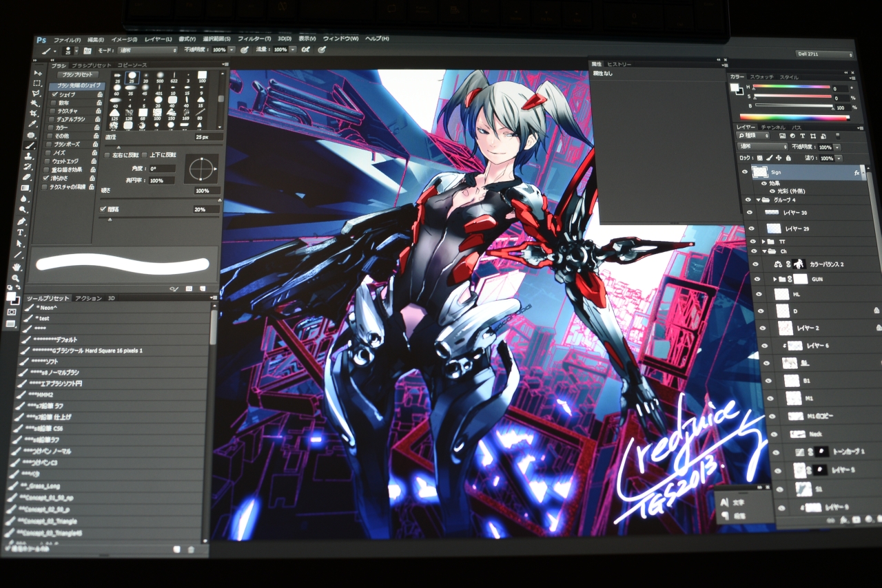Toggle the brush panel icon in options bar
This screenshot has width=882, height=588.
pos(88,50)
